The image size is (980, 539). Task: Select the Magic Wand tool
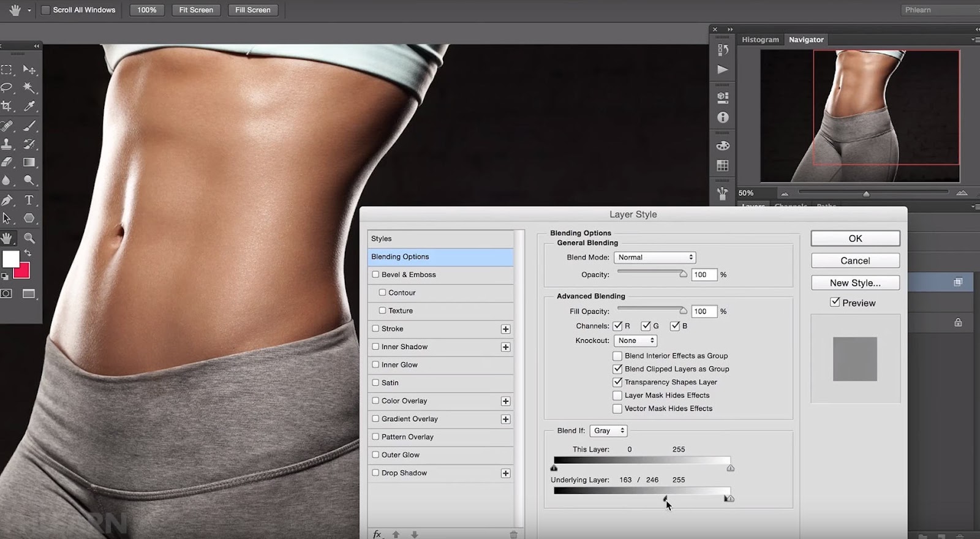29,88
